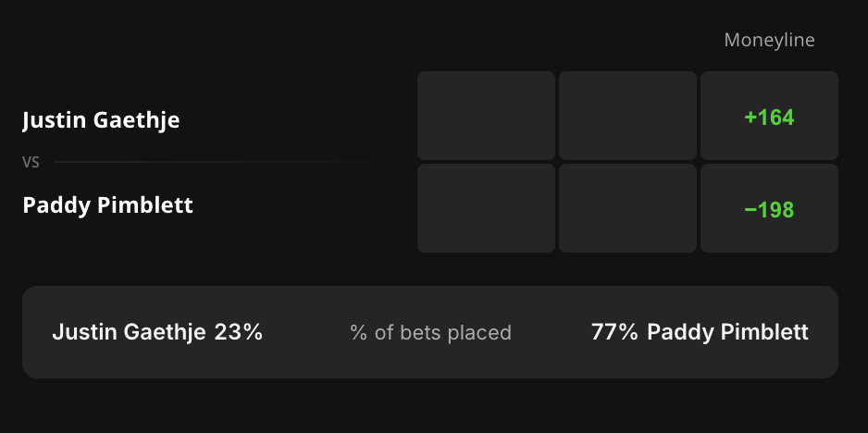Click the percent sign in '% of bets placed'
Image resolution: width=868 pixels, height=433 pixels.
pos(358,333)
